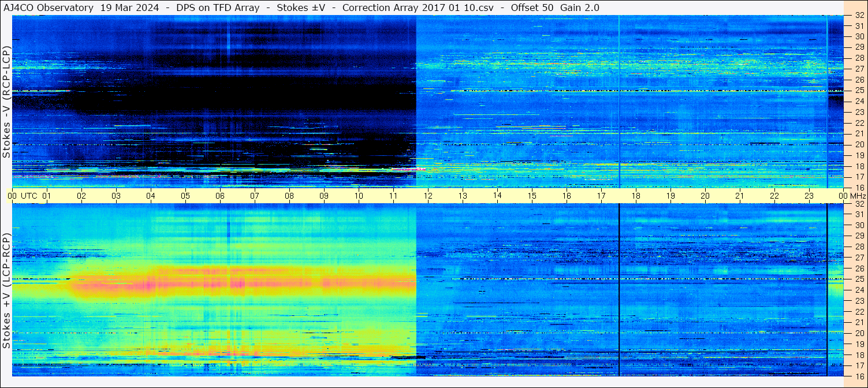Select the 01 hour mark on time axis
The image size is (868, 388).
tap(47, 196)
